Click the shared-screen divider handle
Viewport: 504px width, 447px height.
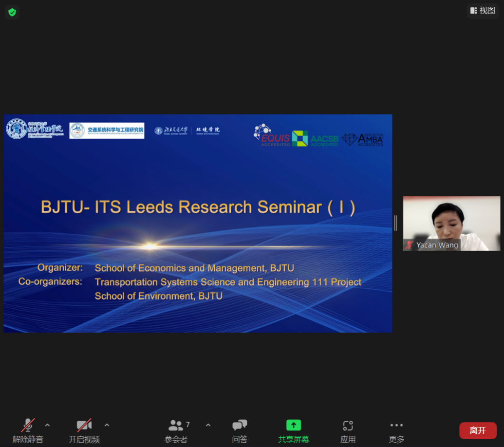396,223
